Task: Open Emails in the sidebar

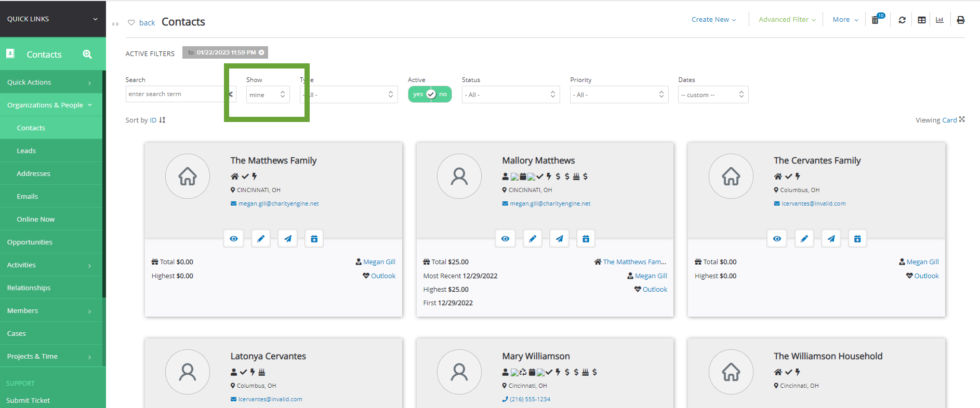Action: pyautogui.click(x=51, y=196)
